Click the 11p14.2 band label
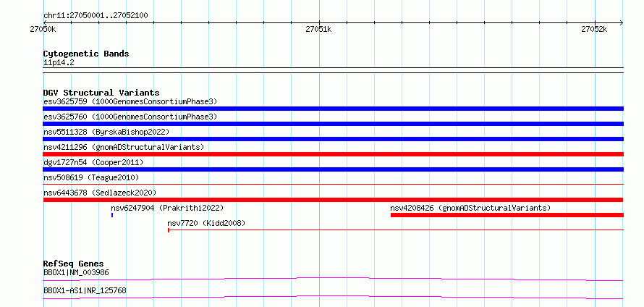The width and height of the screenshot is (644, 307). (59, 63)
